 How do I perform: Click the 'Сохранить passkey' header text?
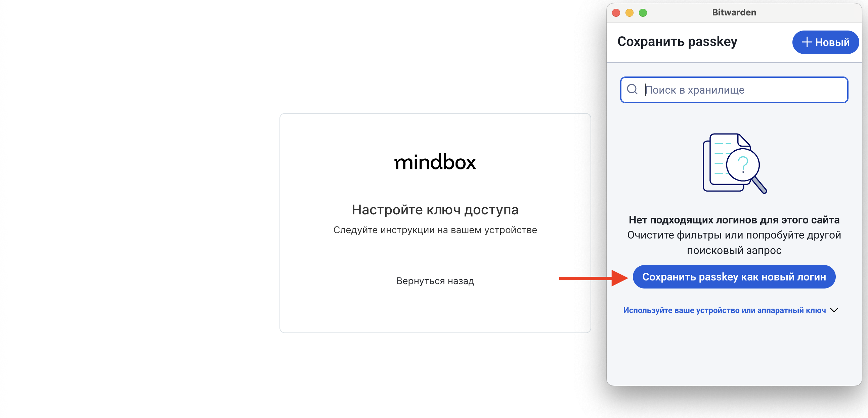point(677,42)
